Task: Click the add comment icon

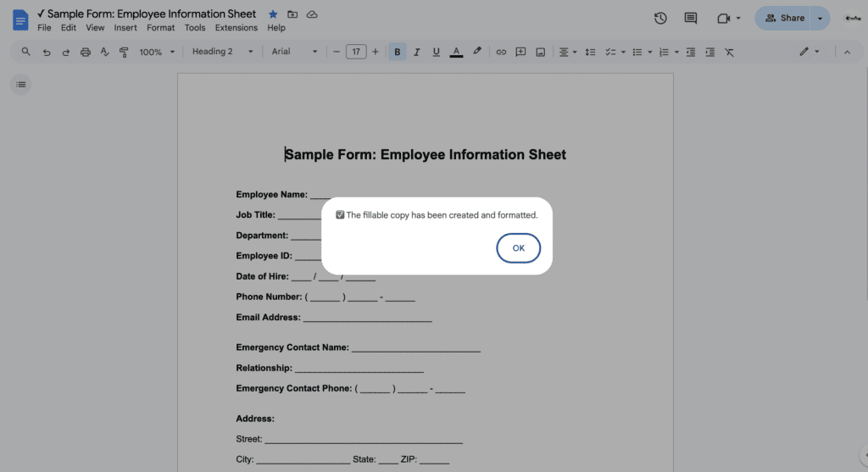Action: point(520,52)
